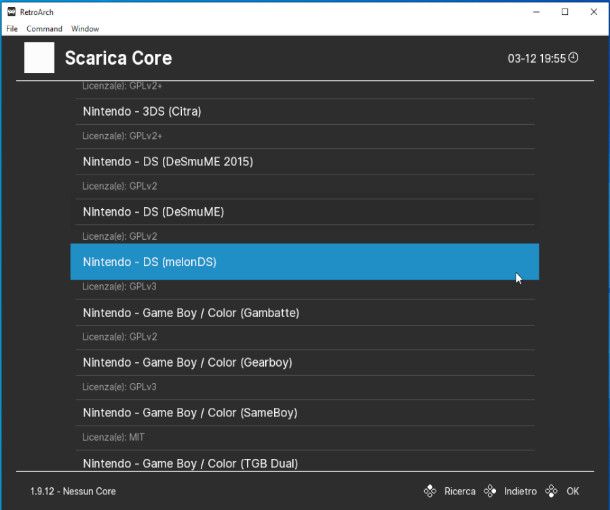The height and width of the screenshot is (510, 610).
Task: Click Licenza(e): GPLv2+ under 3DS Citra
Action: [x=122, y=136]
